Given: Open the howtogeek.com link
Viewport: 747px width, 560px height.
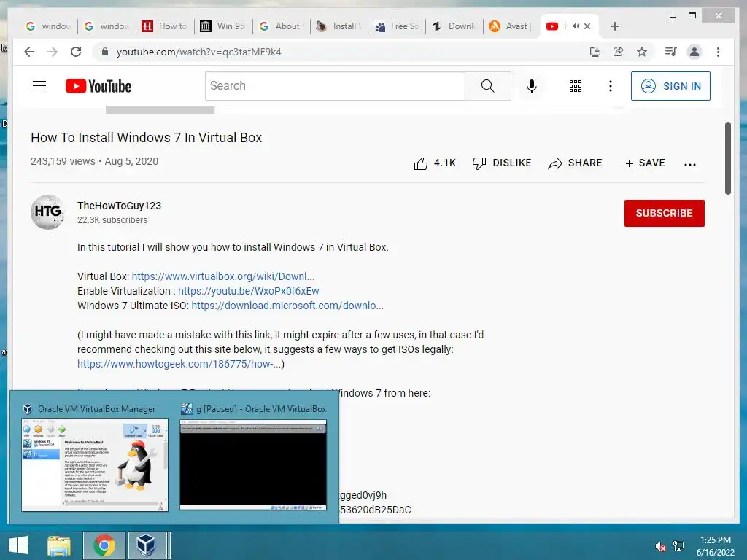Looking at the screenshot, I should pyautogui.click(x=179, y=365).
